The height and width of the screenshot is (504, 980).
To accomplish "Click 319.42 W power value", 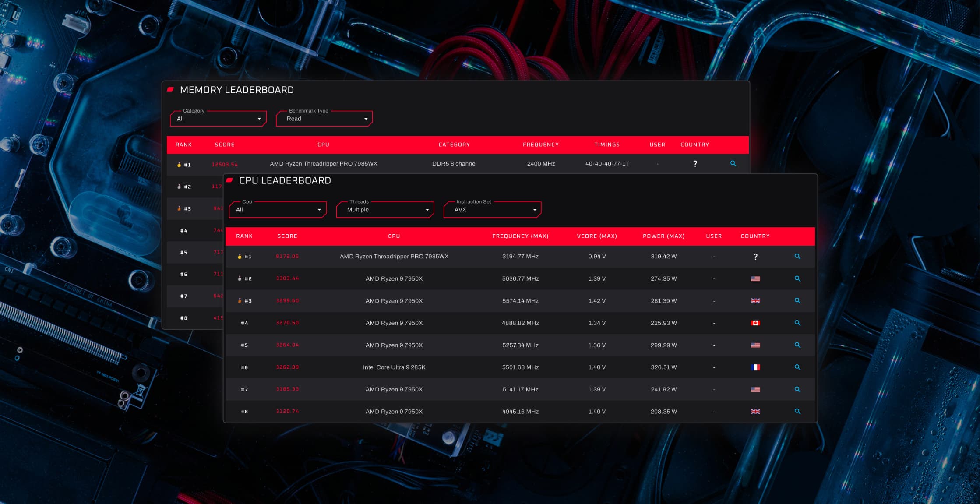I will coord(664,257).
